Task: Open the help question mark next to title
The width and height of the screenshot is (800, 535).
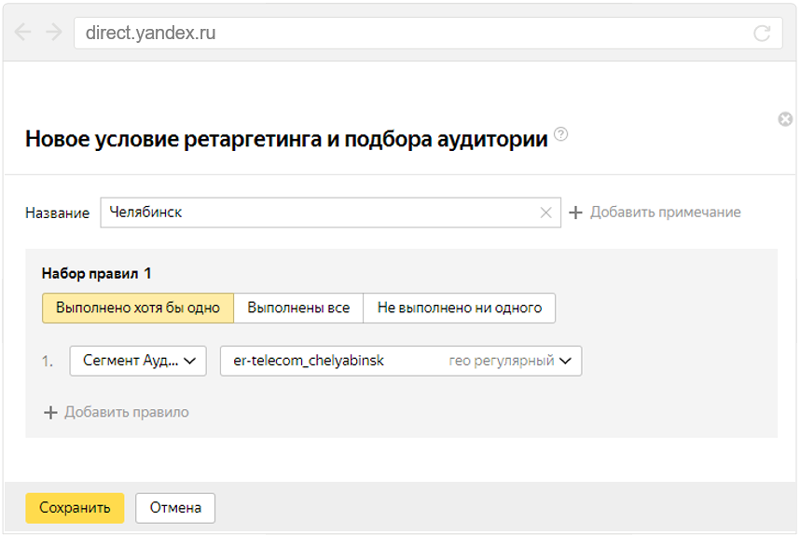Action: 561,134
